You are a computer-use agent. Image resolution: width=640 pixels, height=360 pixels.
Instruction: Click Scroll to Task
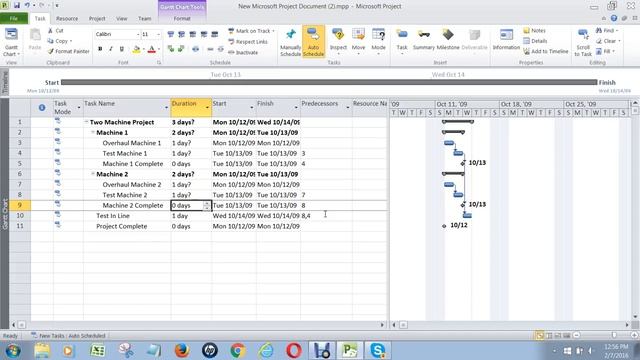coord(583,42)
